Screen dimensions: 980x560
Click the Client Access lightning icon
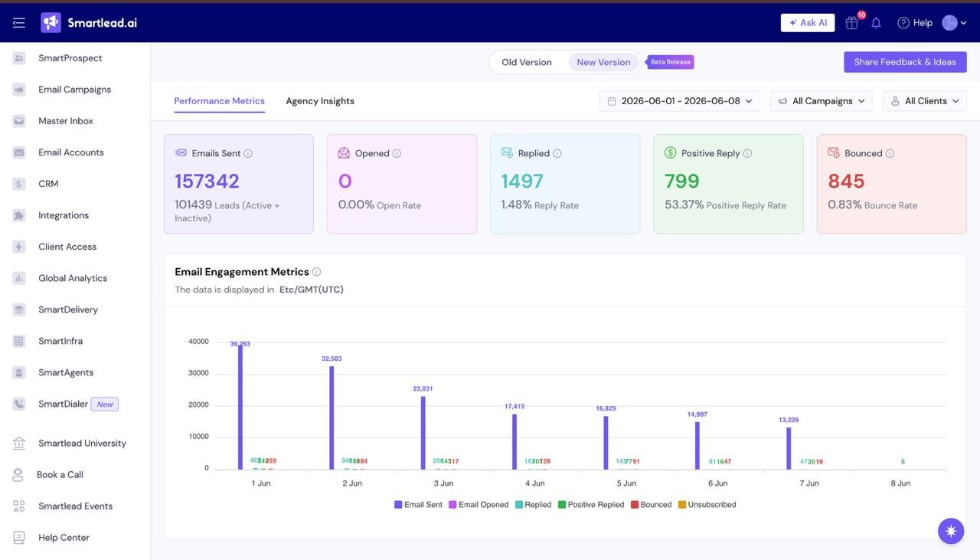19,247
